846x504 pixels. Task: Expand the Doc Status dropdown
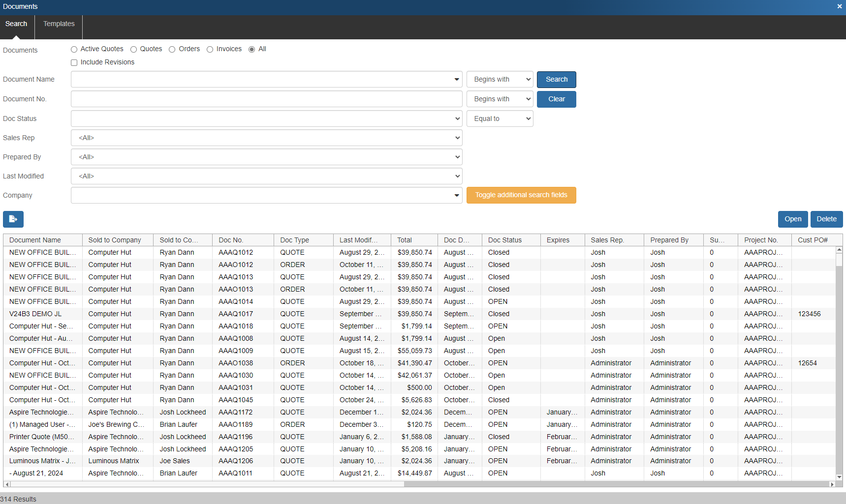click(266, 119)
